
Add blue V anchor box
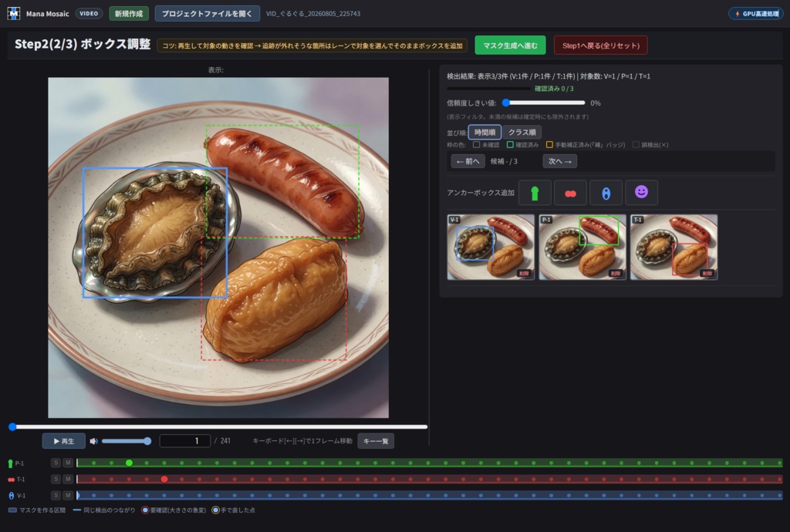pos(606,193)
